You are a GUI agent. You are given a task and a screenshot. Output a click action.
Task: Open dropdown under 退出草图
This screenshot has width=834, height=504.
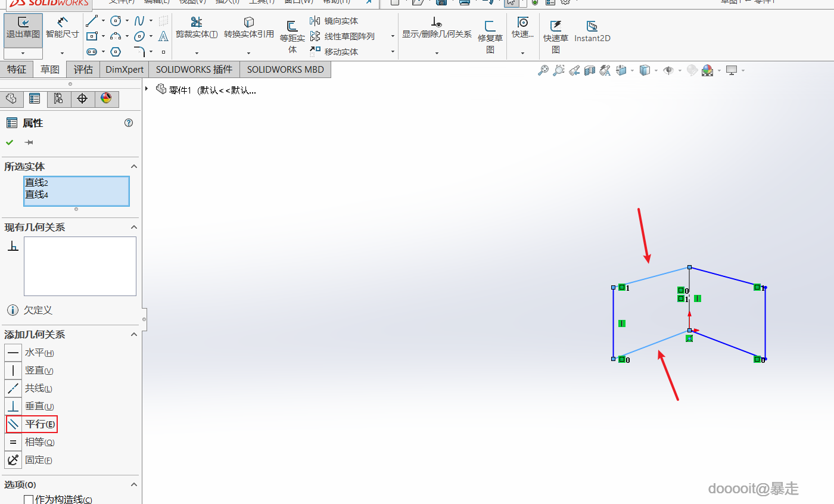click(x=23, y=54)
